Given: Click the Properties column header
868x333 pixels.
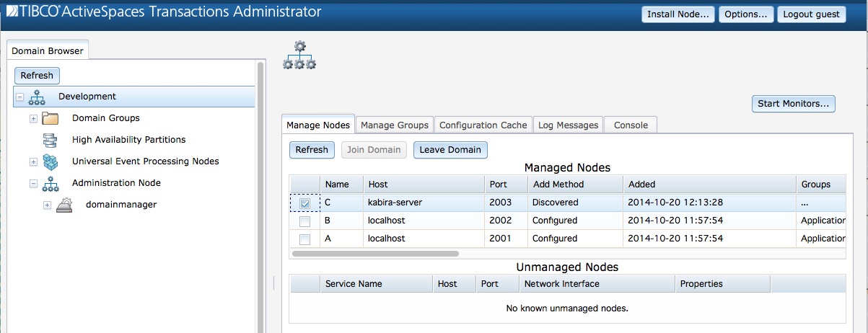Looking at the screenshot, I should coord(722,284).
